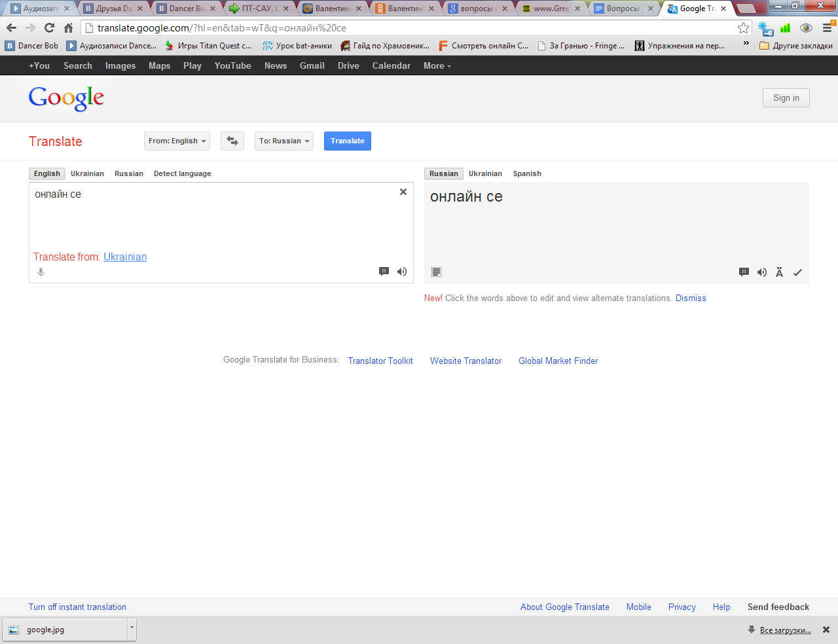Click red Translate page heading
The height and width of the screenshot is (644, 838).
tap(56, 141)
